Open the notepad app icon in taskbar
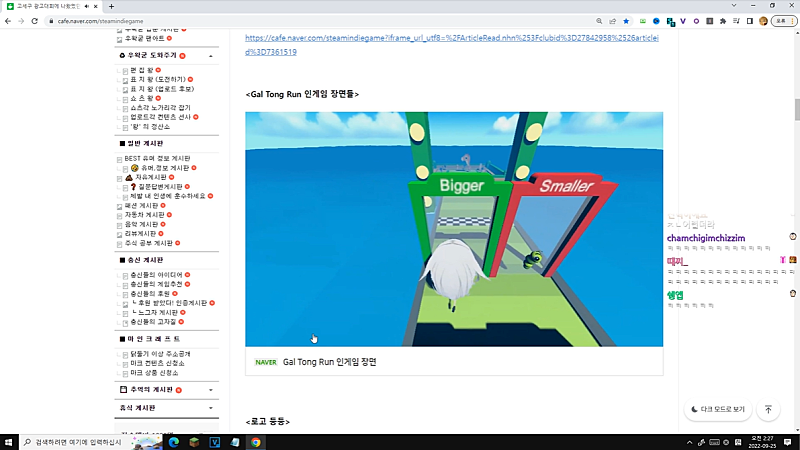This screenshot has height=450, width=800. click(x=235, y=442)
